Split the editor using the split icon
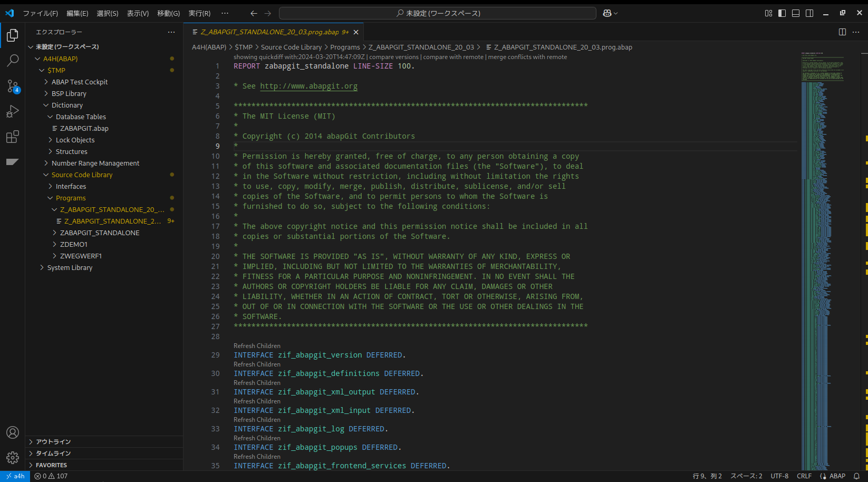 841,32
